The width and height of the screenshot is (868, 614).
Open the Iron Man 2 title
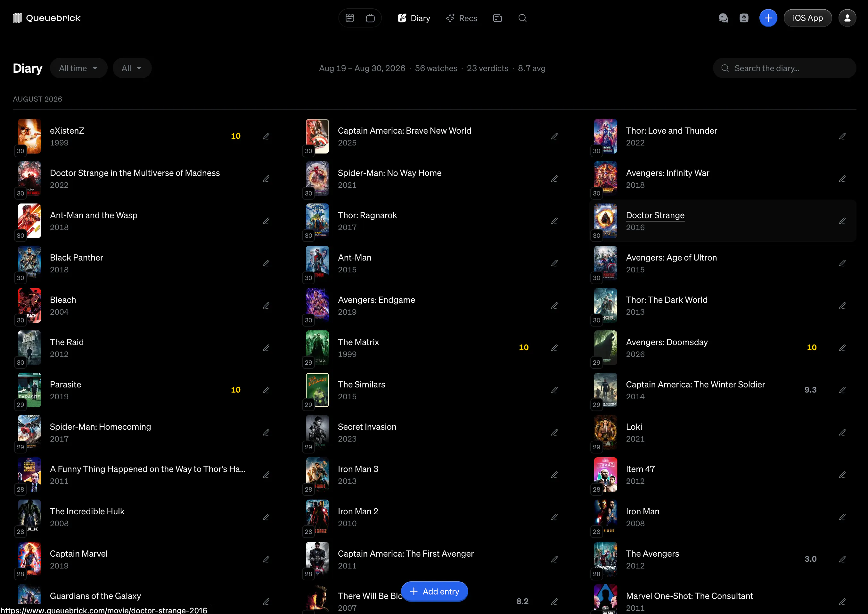pos(358,511)
